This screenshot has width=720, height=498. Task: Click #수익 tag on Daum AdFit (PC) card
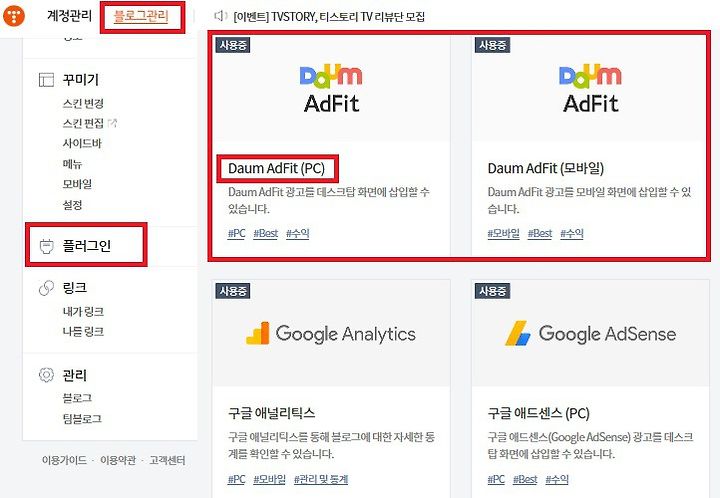coord(298,234)
